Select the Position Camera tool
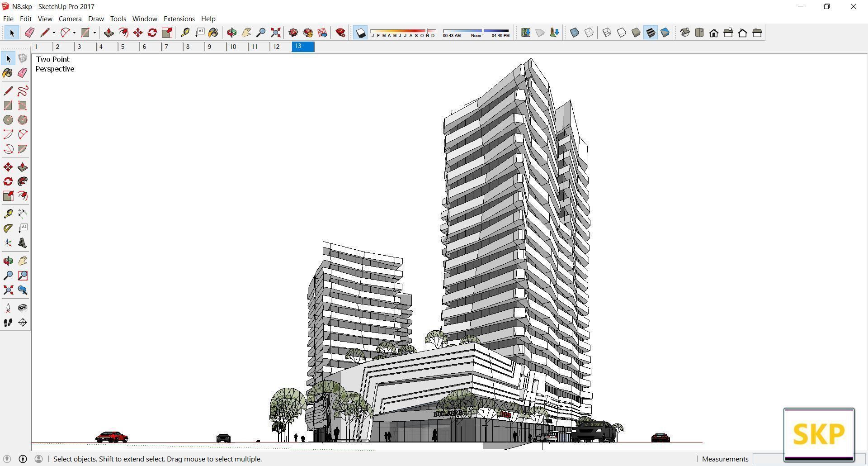 tap(8, 308)
